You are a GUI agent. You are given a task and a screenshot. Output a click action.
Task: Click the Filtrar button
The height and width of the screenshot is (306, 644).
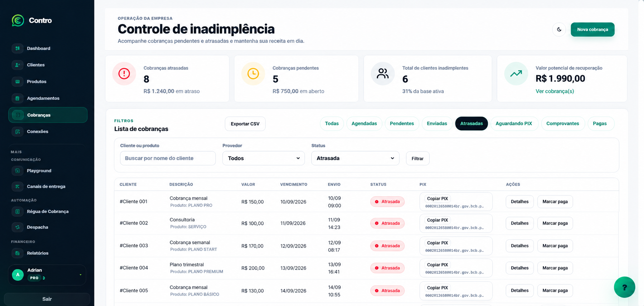(x=418, y=158)
